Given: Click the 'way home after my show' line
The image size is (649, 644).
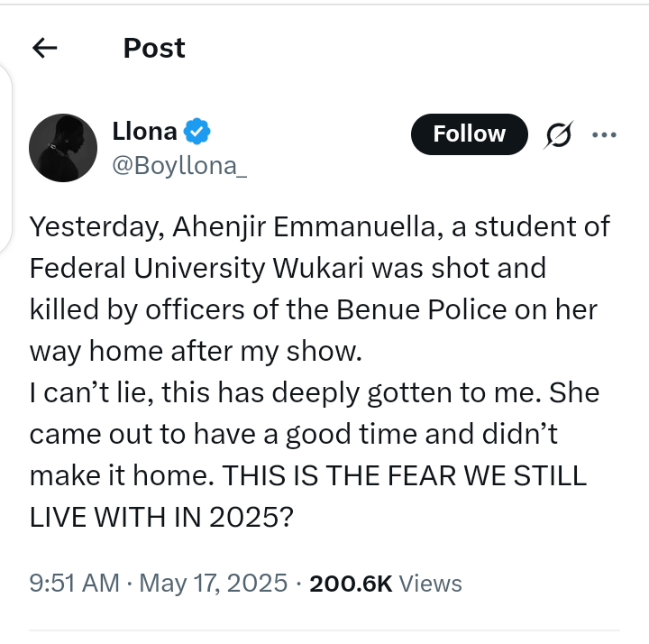Looking at the screenshot, I should point(195,351).
